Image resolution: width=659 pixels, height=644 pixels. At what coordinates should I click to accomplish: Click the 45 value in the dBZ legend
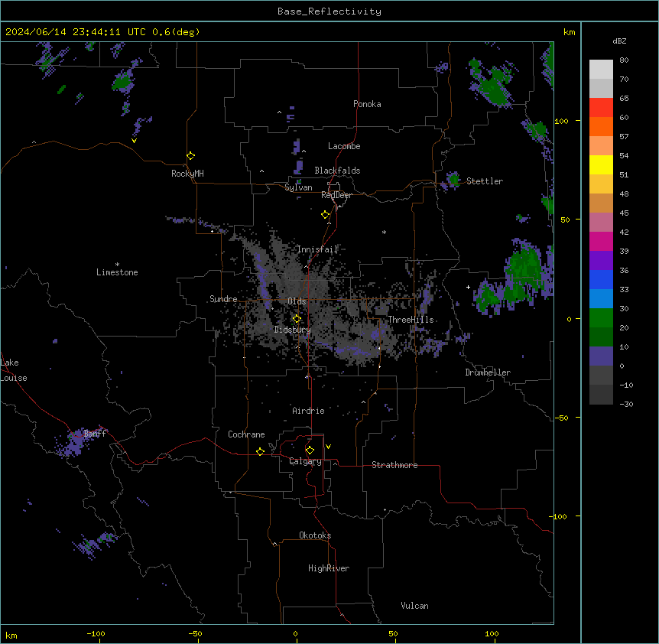click(624, 213)
